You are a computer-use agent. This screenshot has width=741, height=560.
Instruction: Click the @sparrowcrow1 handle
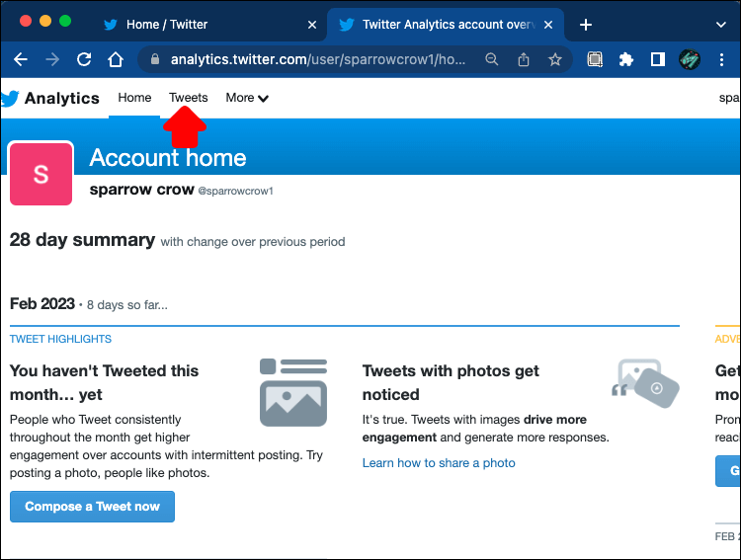coord(235,191)
